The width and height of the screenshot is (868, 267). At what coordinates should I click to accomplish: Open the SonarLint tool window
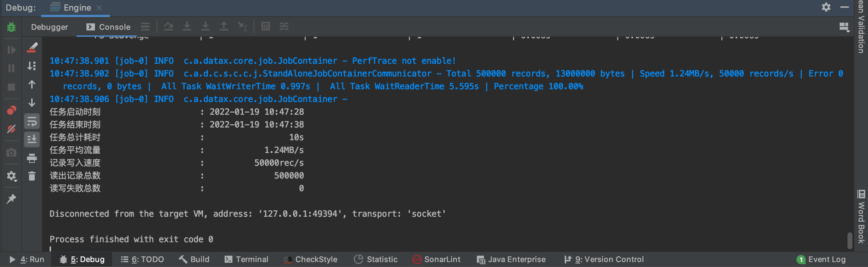436,259
